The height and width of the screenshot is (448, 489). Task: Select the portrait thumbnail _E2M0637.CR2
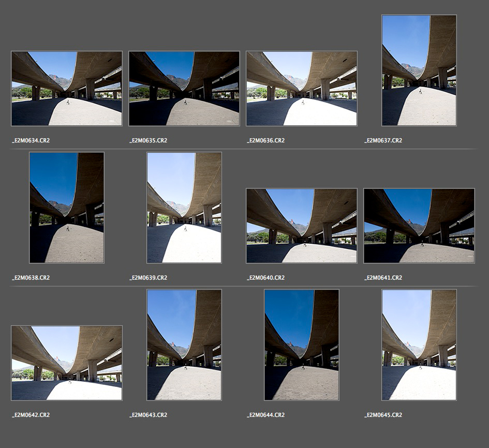click(419, 70)
